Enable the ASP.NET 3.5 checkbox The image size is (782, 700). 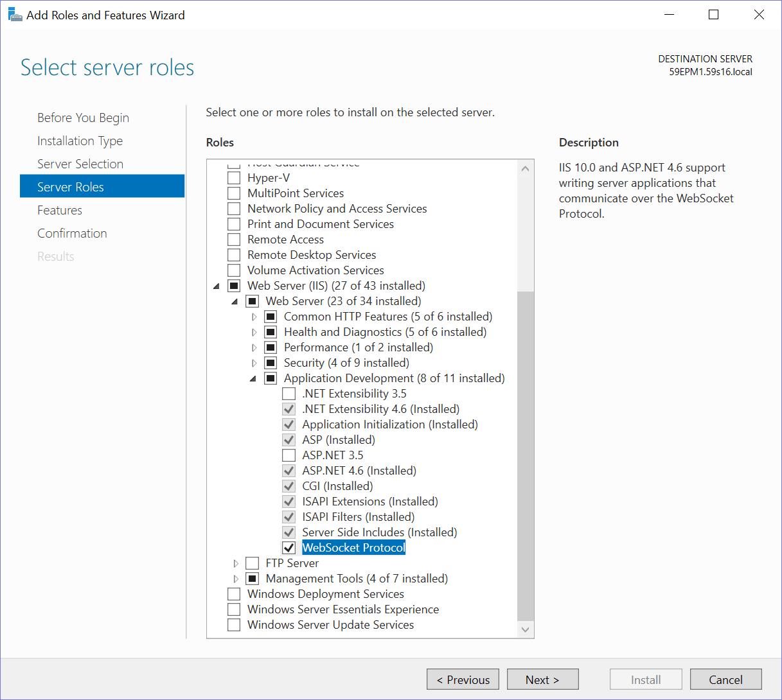(x=289, y=455)
